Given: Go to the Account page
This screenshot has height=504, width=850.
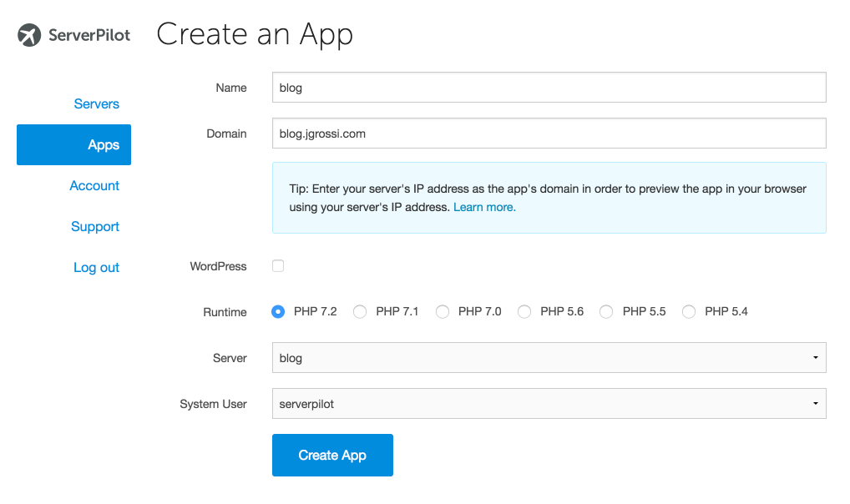Looking at the screenshot, I should click(x=94, y=186).
